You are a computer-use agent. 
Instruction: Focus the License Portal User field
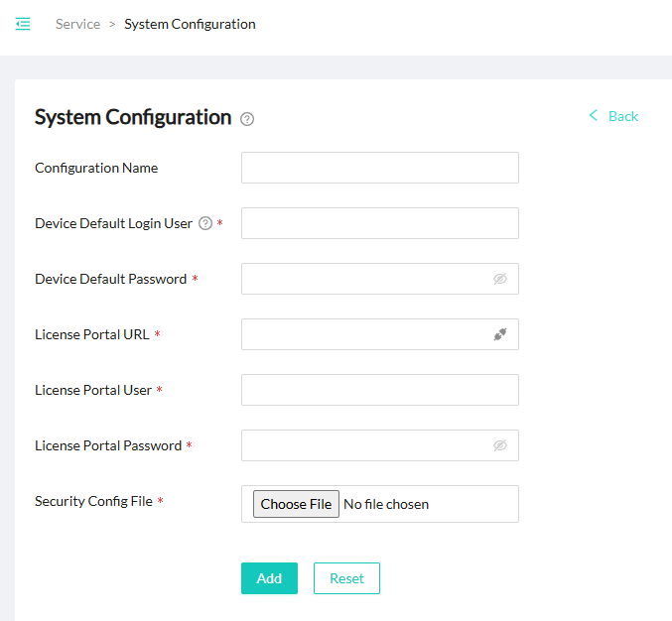(x=379, y=390)
